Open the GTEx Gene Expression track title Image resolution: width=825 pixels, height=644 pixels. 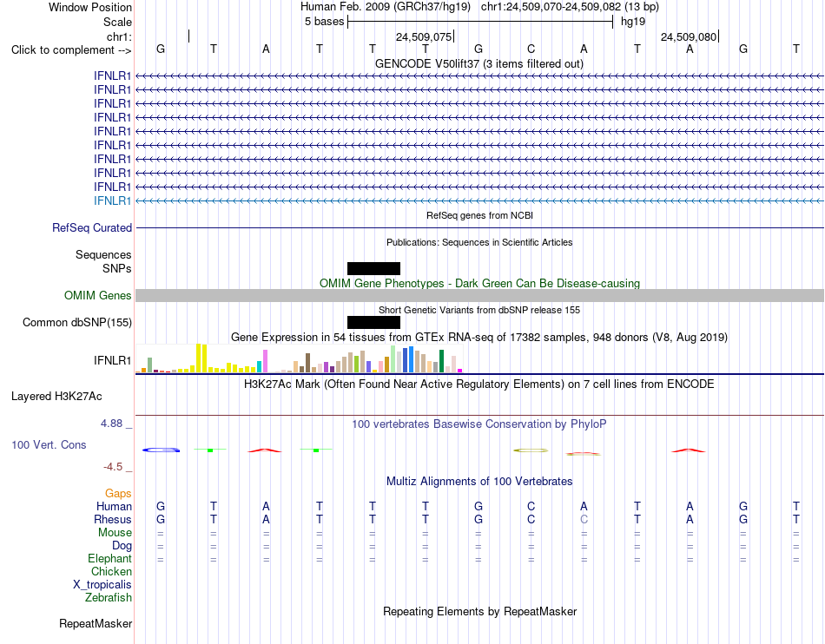[479, 337]
